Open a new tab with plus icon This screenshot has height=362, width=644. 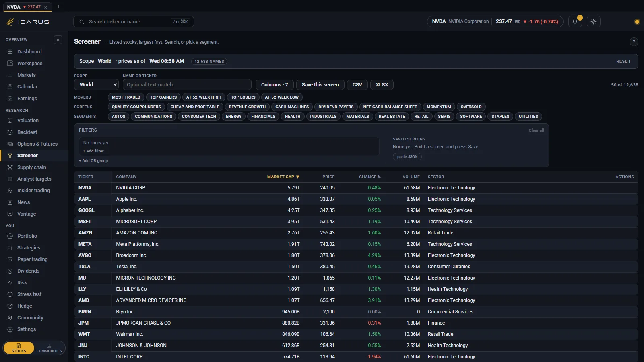click(x=58, y=6)
